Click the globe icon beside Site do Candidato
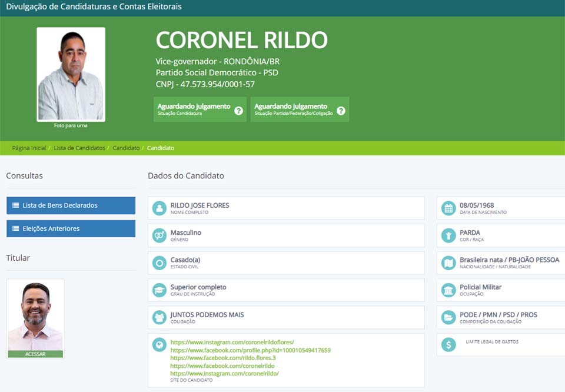565x392 pixels. pos(159,345)
